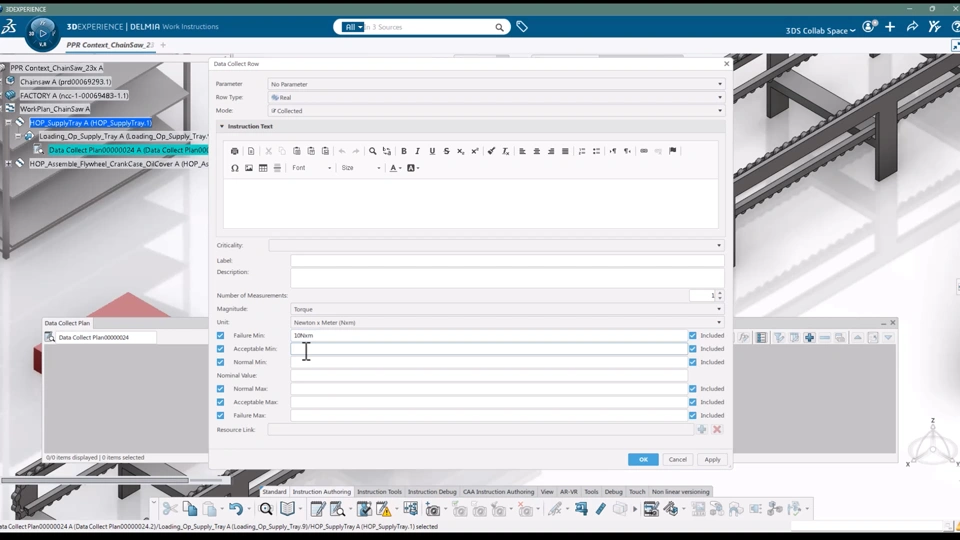Open the text color picker
The height and width of the screenshot is (540, 960).
(x=395, y=168)
